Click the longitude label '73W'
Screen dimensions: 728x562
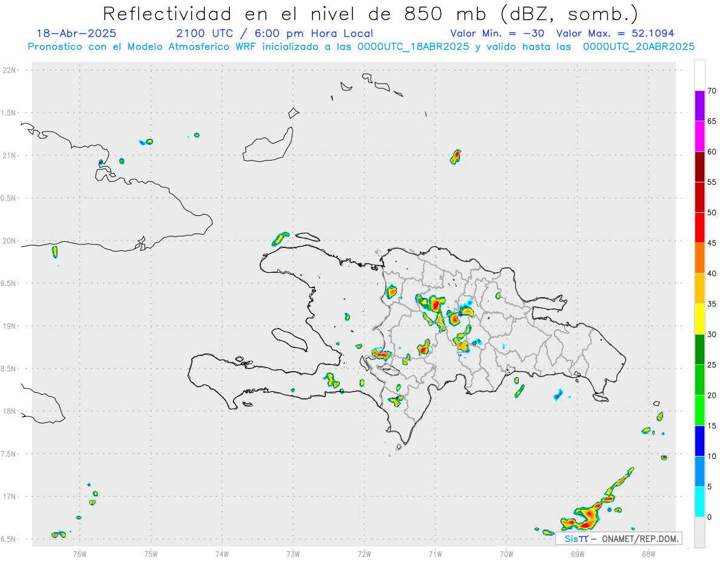pyautogui.click(x=293, y=554)
